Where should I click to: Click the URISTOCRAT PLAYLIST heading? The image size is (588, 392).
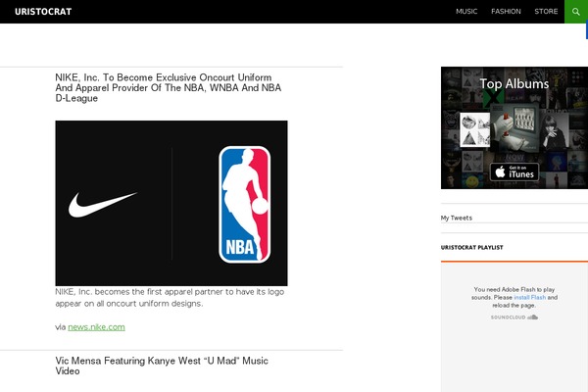coord(471,248)
